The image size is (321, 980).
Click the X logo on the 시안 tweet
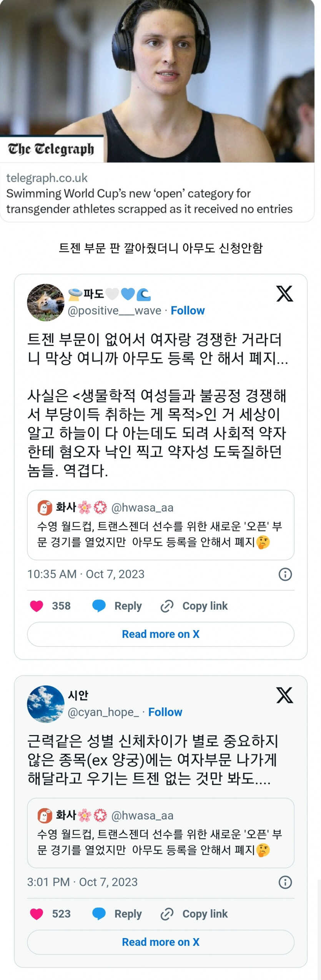pos(284,695)
